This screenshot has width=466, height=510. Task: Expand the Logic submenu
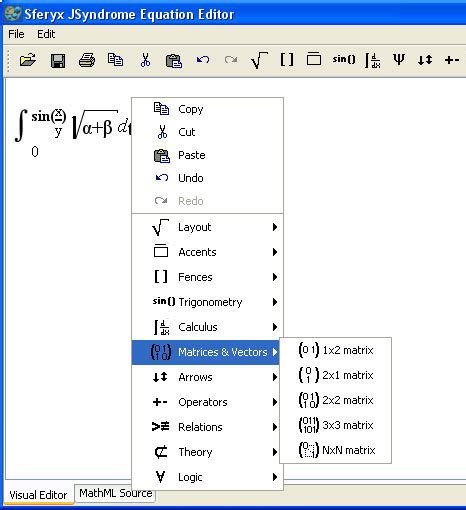207,477
